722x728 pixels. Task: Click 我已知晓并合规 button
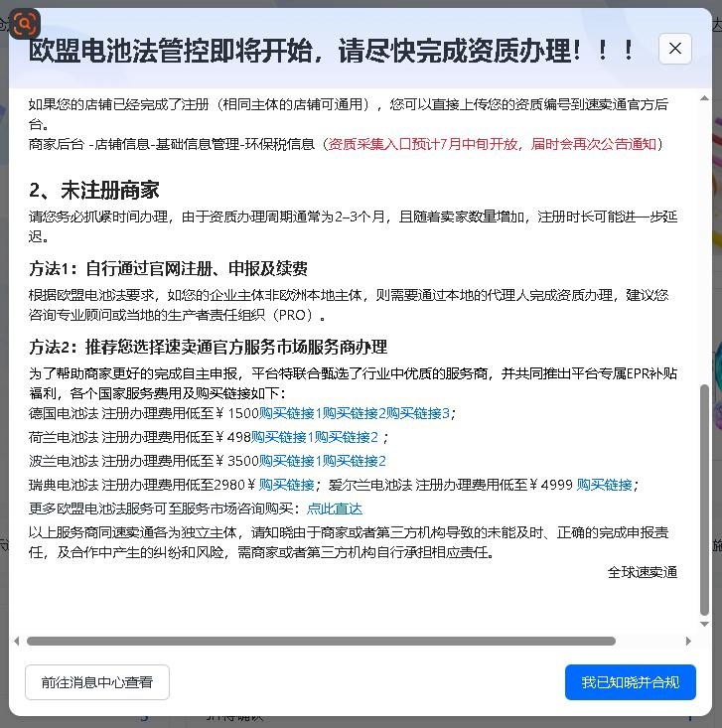pos(630,682)
